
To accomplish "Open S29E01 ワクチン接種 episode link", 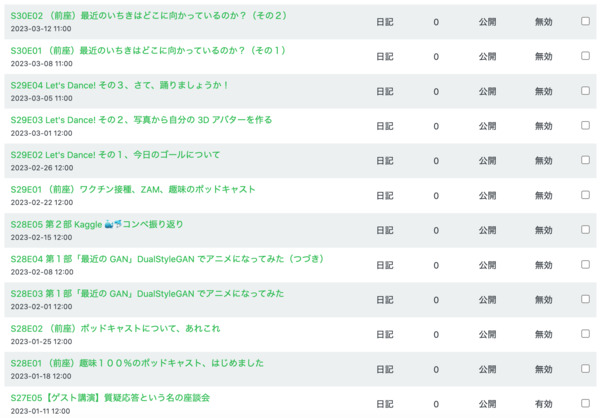I will click(x=133, y=189).
